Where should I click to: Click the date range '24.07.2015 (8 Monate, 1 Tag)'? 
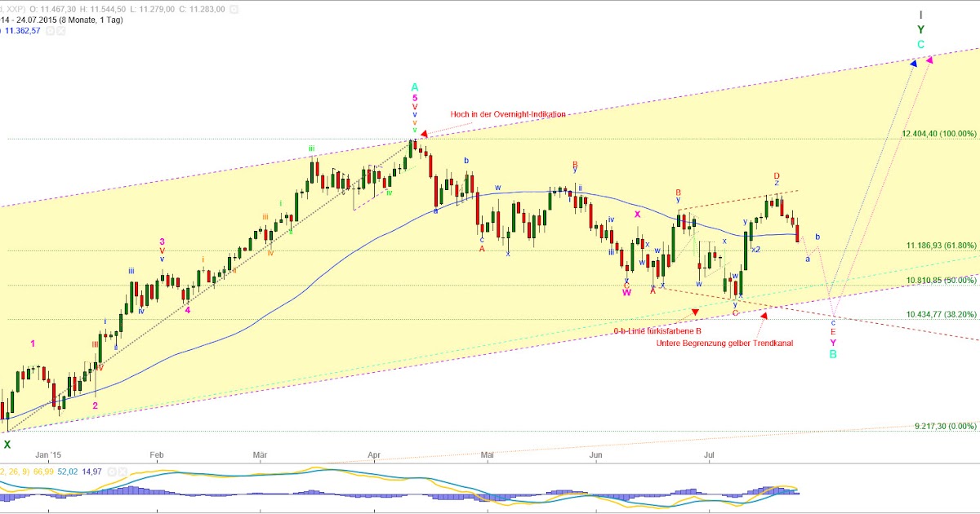pos(69,20)
